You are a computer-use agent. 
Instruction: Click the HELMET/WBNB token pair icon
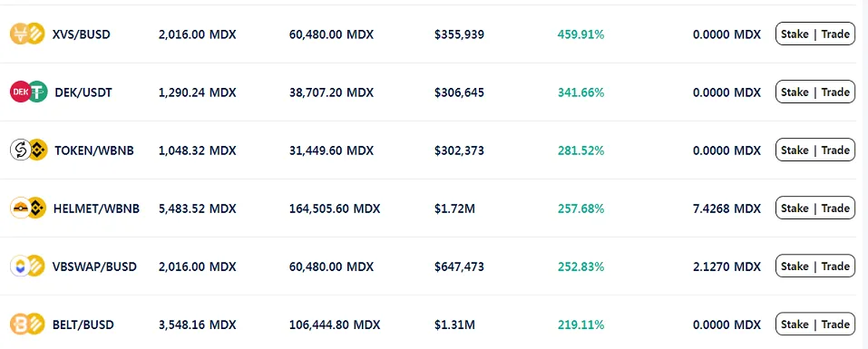[28, 208]
